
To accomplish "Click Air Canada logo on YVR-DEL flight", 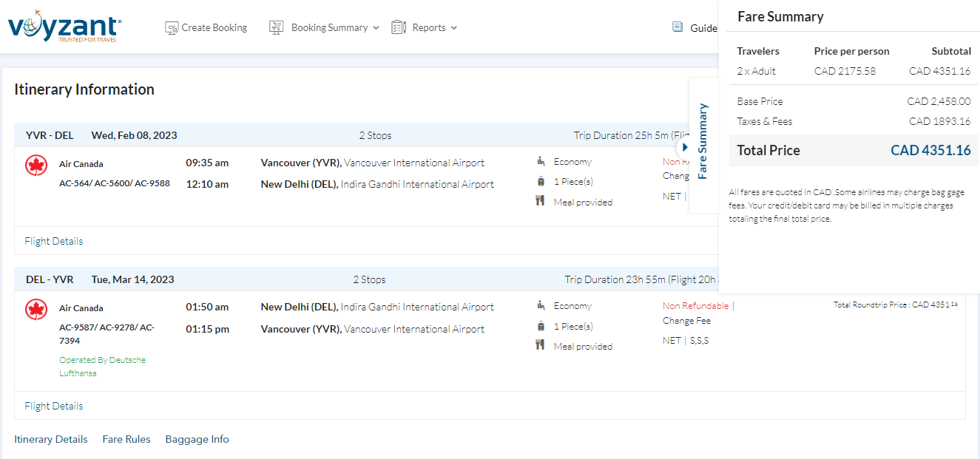I will [36, 166].
